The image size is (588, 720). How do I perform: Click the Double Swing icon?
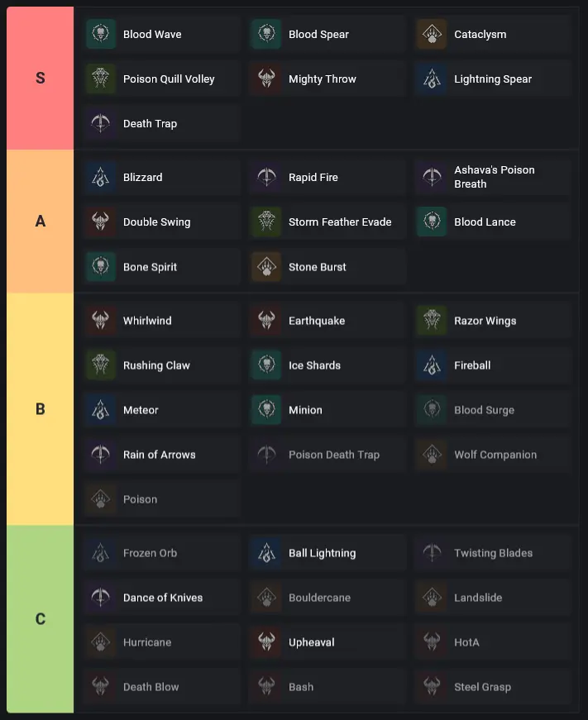100,222
